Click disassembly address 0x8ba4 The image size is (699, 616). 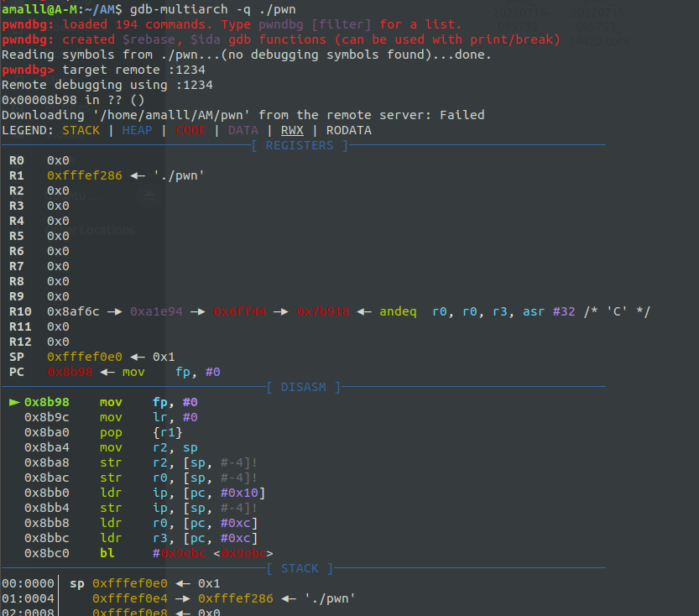pos(47,447)
